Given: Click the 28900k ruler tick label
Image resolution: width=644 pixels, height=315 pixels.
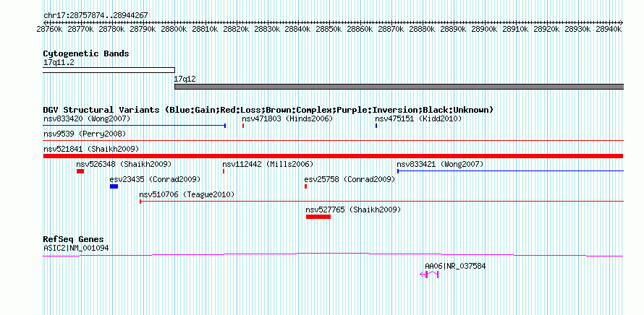Looking at the screenshot, I should [484, 29].
